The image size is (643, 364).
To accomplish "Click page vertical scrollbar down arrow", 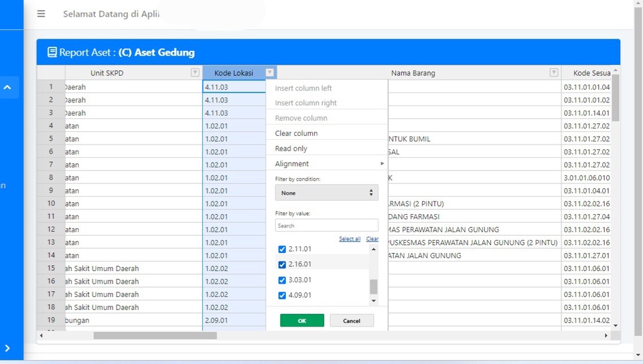I will [x=638, y=355].
